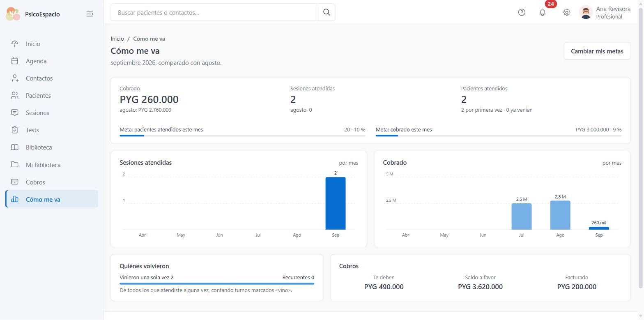
Task: Click the Saldo a favor PYG 3.620.000 amount
Action: tap(480, 287)
